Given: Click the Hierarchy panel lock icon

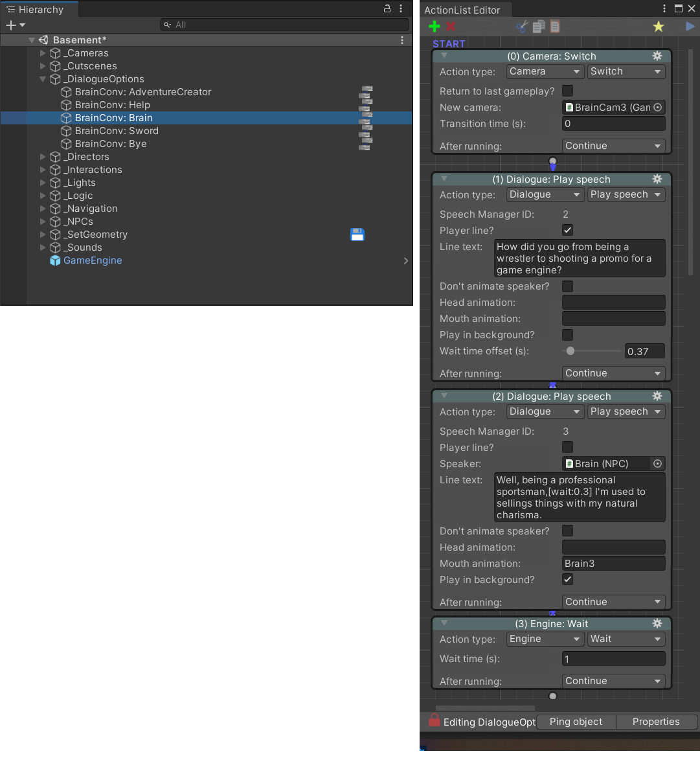Looking at the screenshot, I should point(387,8).
